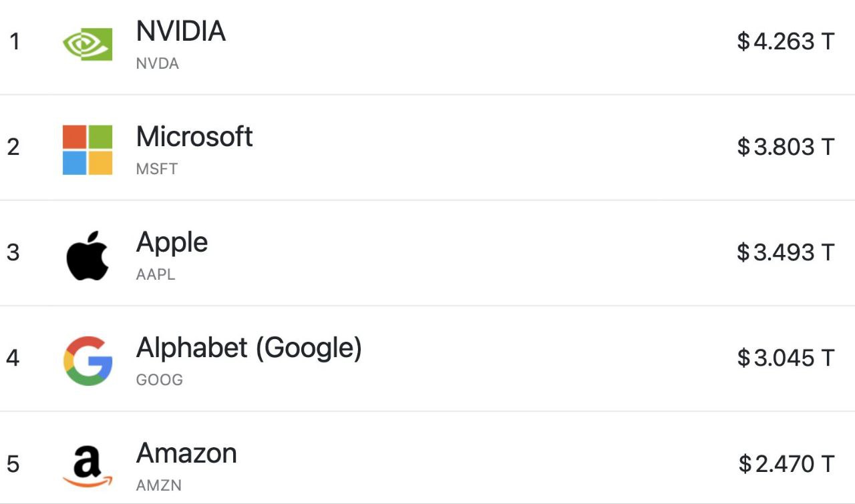Select the black Apple logo
The image size is (855, 504).
(88, 256)
